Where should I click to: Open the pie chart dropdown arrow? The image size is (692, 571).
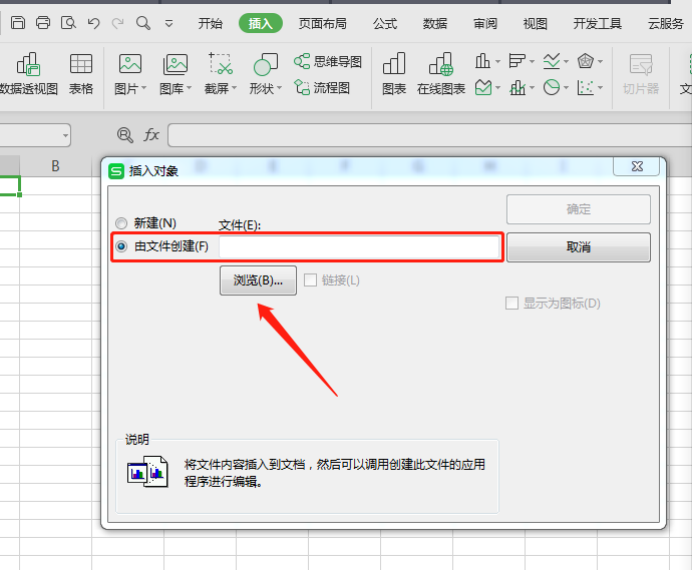pyautogui.click(x=566, y=88)
